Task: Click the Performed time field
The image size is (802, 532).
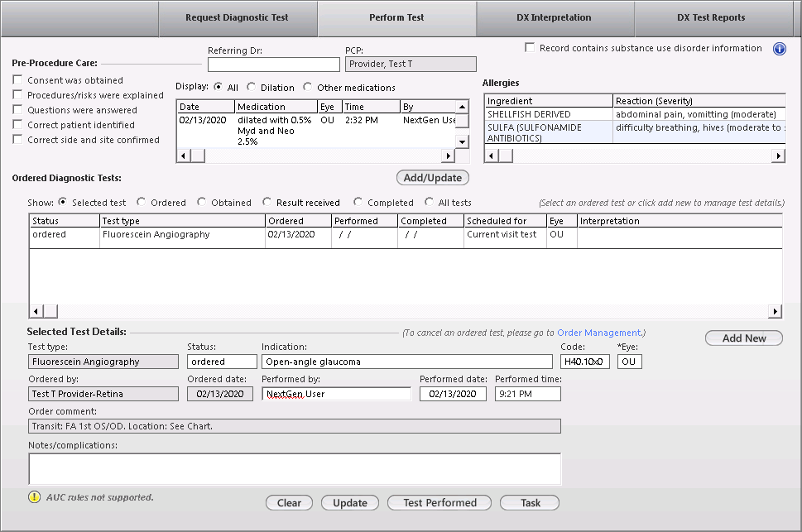Action: click(528, 394)
